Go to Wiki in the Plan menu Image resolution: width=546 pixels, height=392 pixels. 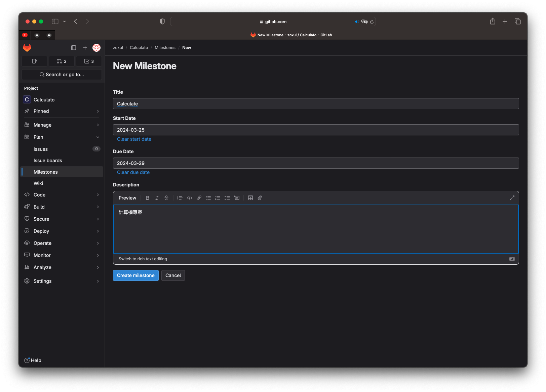(38, 183)
